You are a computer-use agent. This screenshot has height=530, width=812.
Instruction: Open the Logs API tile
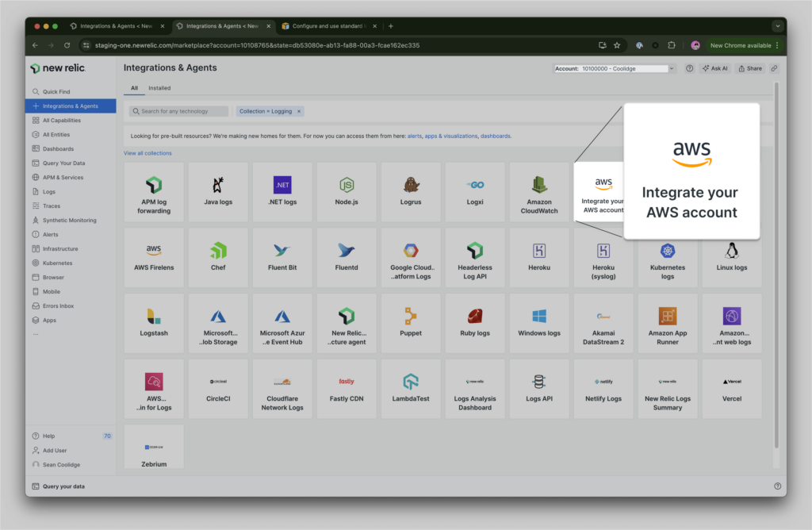coord(539,389)
